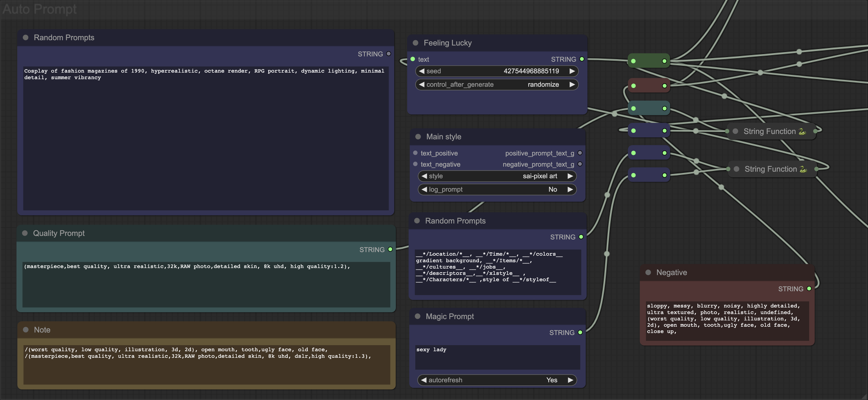Click the positive_prompt_text_g output port
Screen dimensions: 868x400
pyautogui.click(x=580, y=153)
